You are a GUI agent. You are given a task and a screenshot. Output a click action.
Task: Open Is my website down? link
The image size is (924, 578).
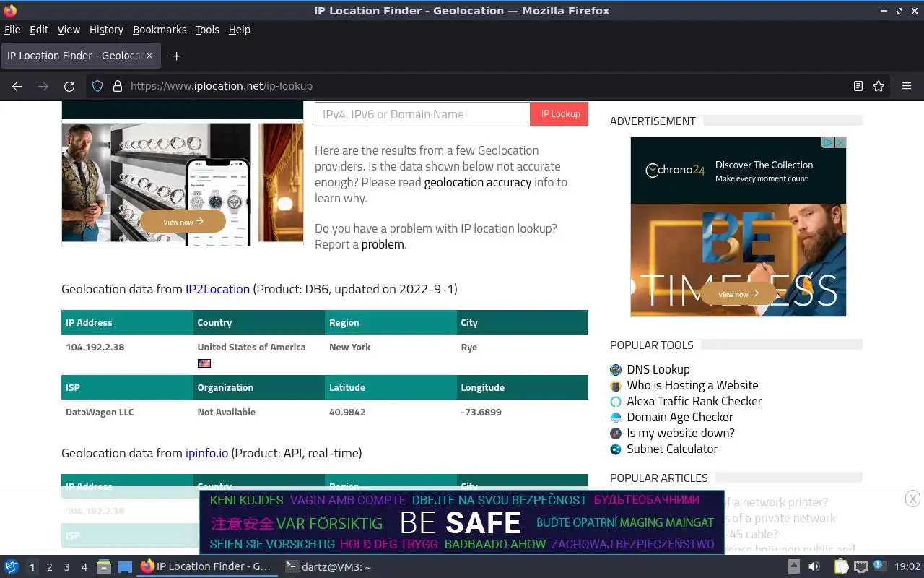681,433
